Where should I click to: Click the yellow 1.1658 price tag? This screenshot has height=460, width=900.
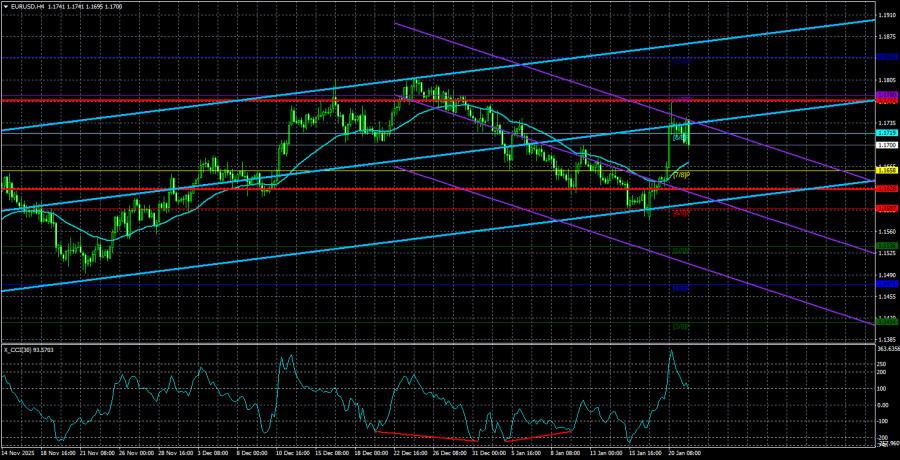coord(887,171)
